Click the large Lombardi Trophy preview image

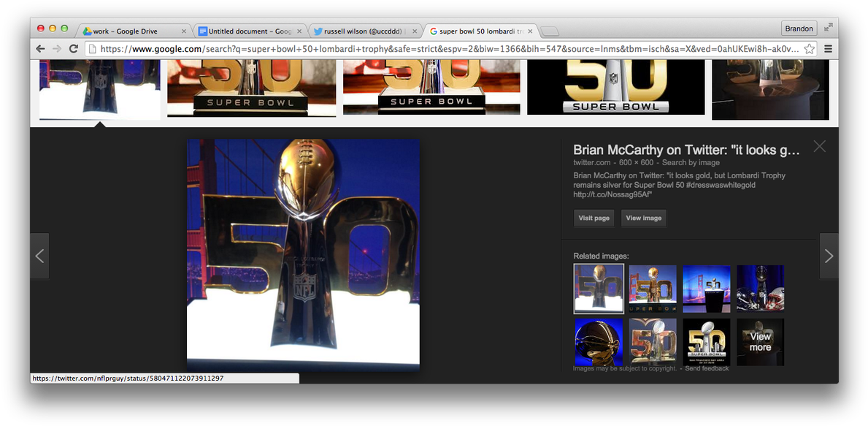tap(303, 255)
